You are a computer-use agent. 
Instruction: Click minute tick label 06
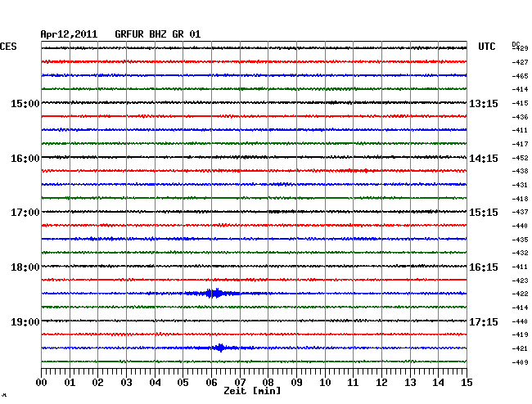click(x=211, y=383)
